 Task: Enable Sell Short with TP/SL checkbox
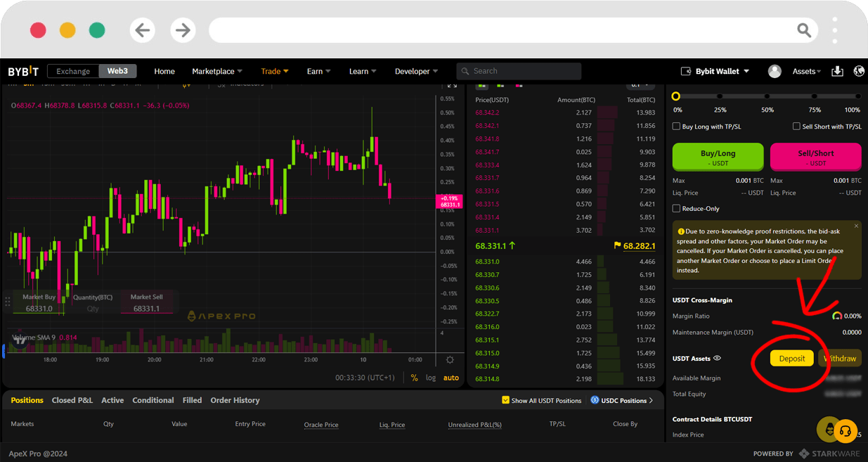[x=796, y=127]
